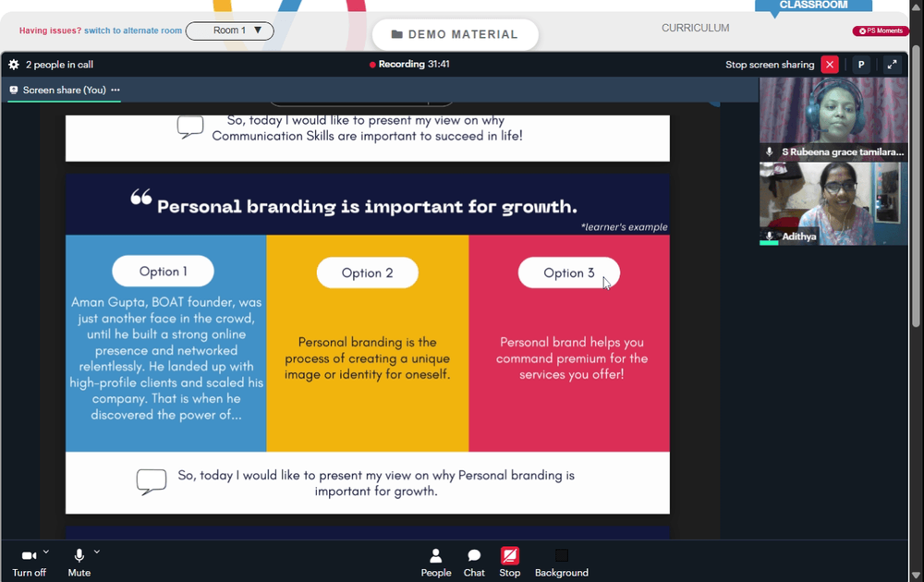
Task: Click switch to alternate room link
Action: coord(133,30)
